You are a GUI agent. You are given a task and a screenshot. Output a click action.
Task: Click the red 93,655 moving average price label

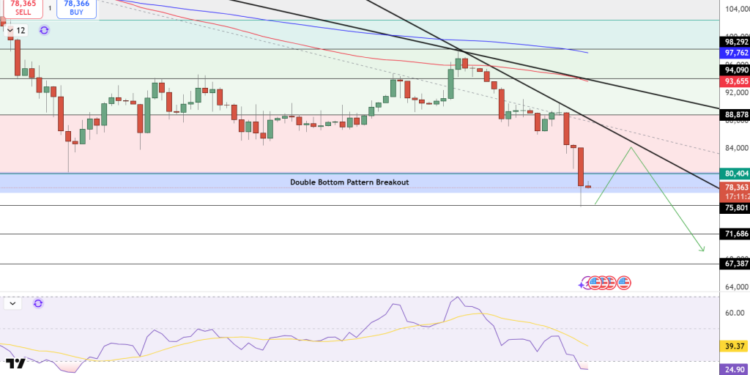(736, 81)
